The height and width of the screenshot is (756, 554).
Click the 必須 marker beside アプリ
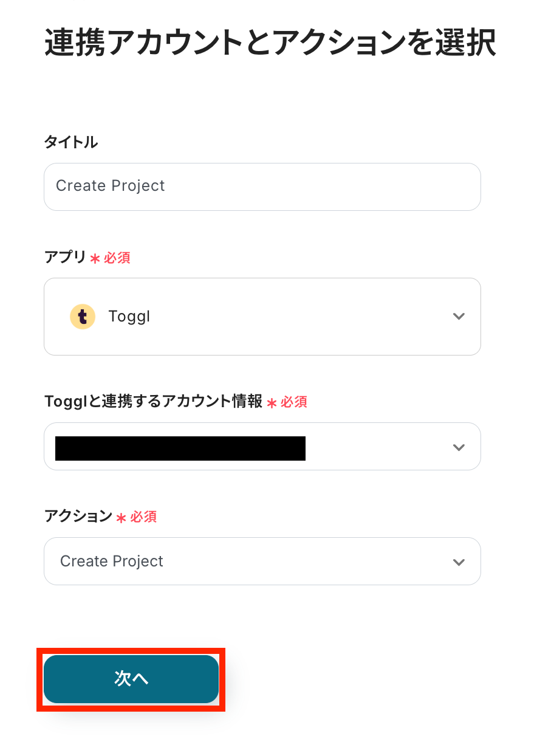pyautogui.click(x=117, y=258)
